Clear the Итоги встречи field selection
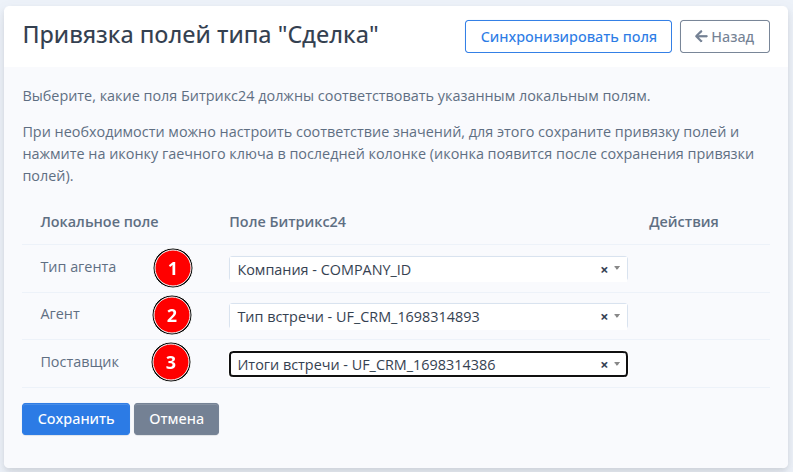Viewport: 793px width, 472px height. (604, 365)
